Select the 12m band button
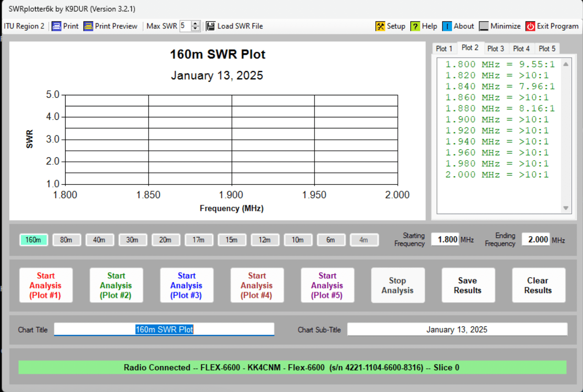This screenshot has width=583, height=392. pos(265,240)
